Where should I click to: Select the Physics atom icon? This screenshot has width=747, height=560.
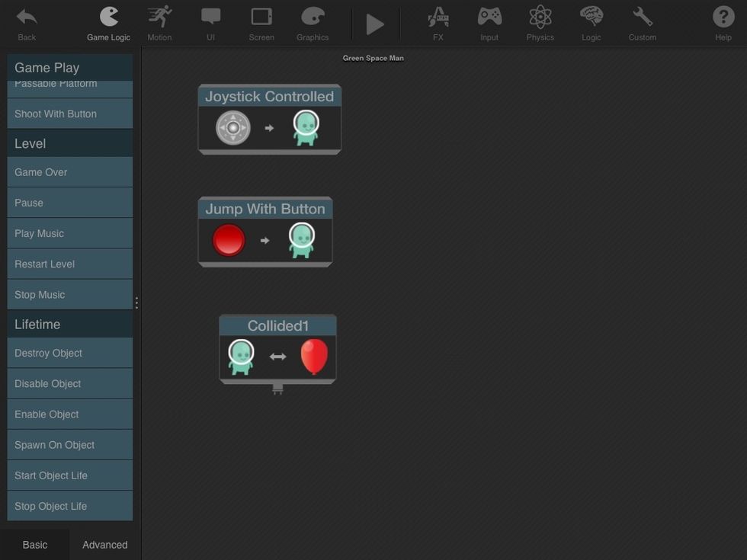coord(540,23)
